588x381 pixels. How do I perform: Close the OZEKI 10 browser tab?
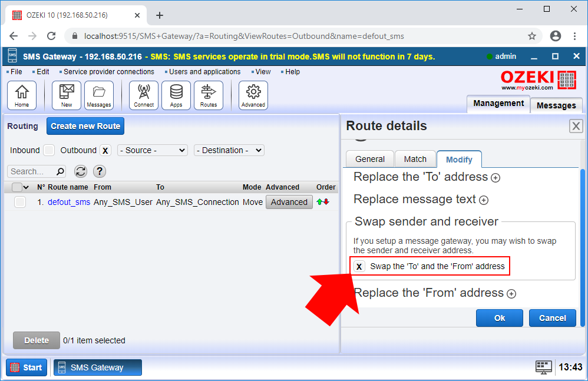pos(137,15)
